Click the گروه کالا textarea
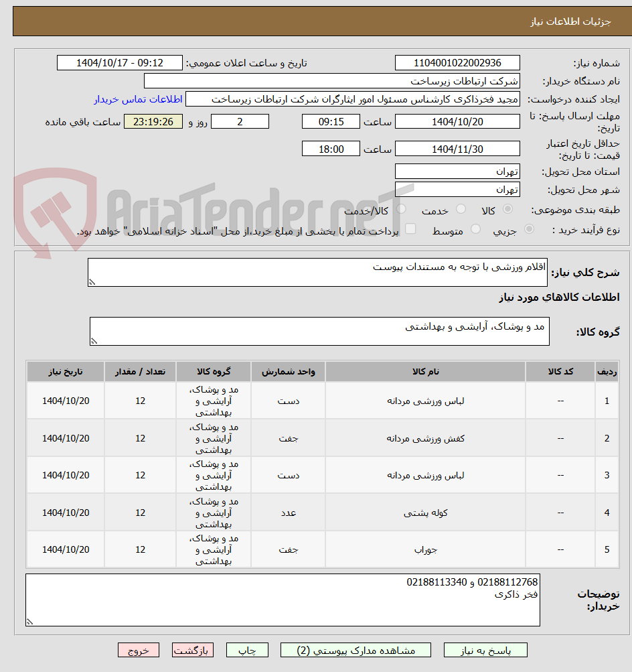Viewport: 632px width, 672px height. coord(319,331)
